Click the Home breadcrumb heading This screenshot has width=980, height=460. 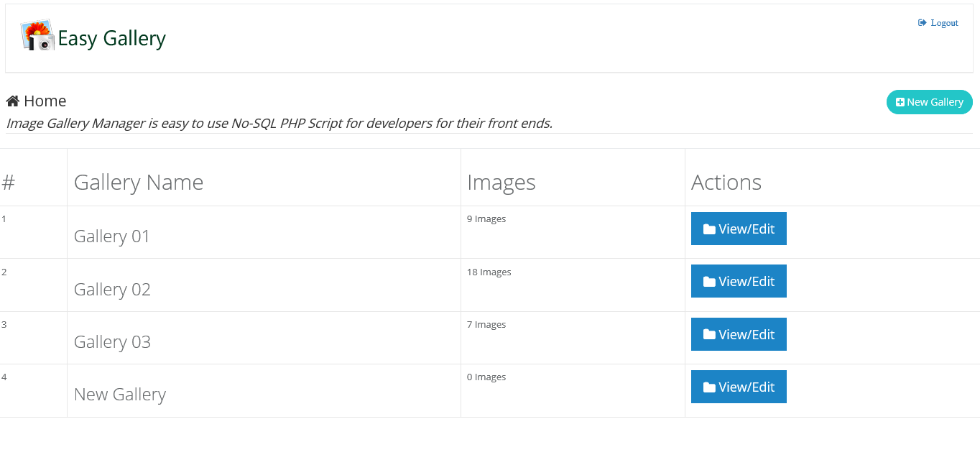45,101
